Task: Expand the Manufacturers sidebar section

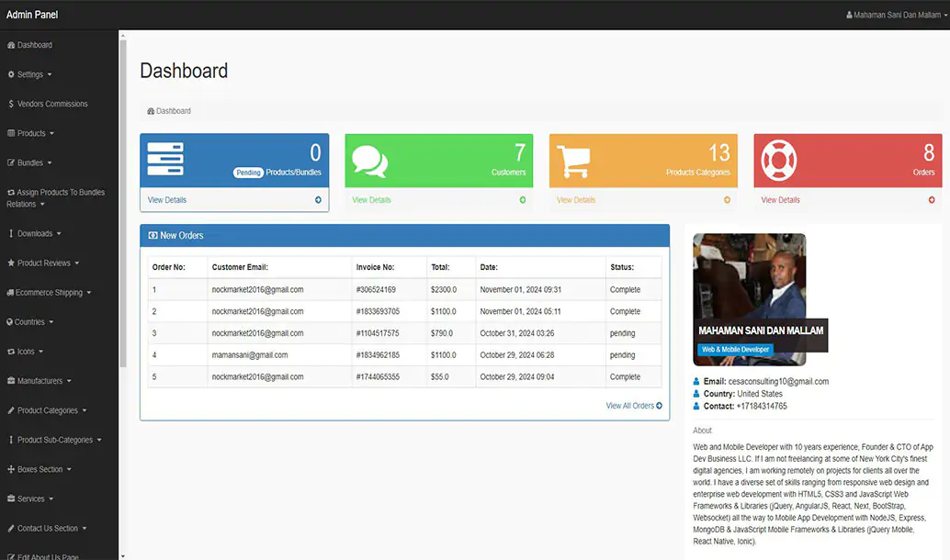Action: (x=44, y=381)
